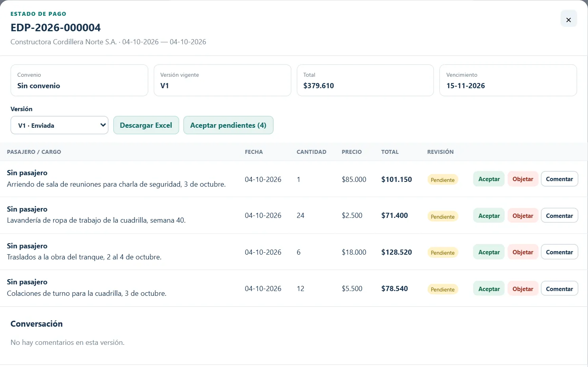Click the CANTIDAD column header
Image resolution: width=588 pixels, height=367 pixels.
[x=312, y=152]
